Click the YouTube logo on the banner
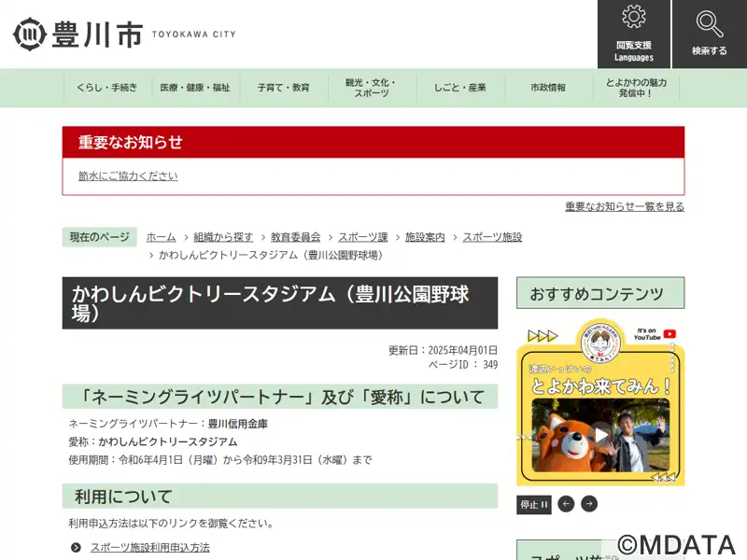747x560 pixels. (669, 334)
